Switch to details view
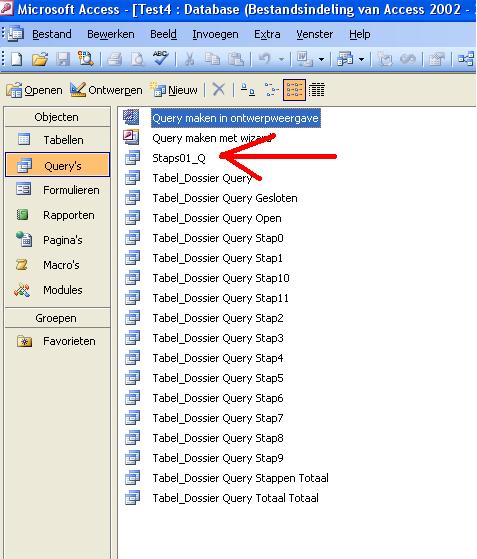The height and width of the screenshot is (559, 477). 317,90
